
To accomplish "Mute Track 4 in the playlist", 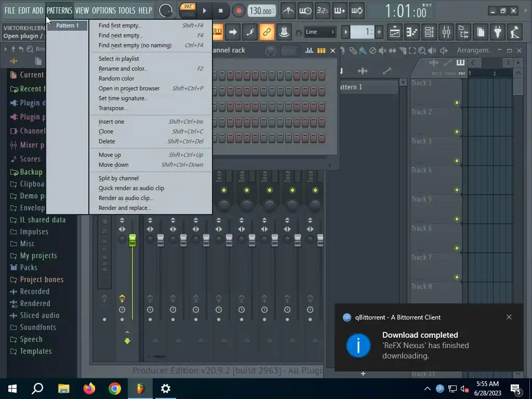I will [x=457, y=190].
